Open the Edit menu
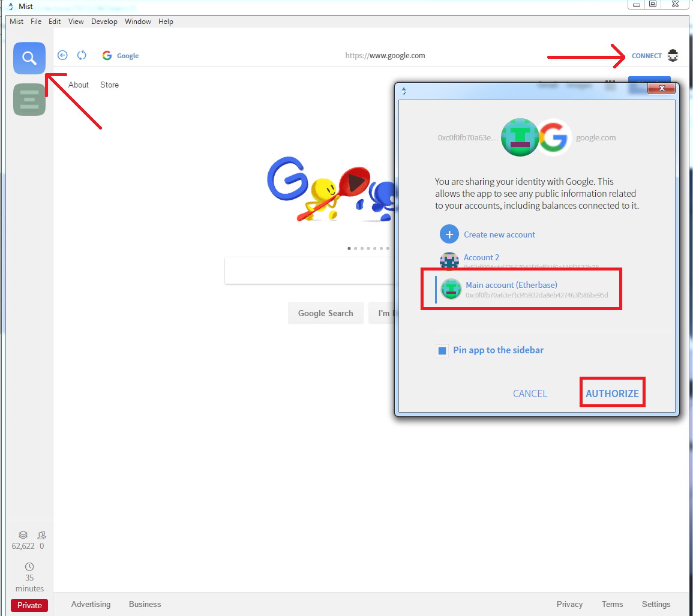 pos(55,21)
